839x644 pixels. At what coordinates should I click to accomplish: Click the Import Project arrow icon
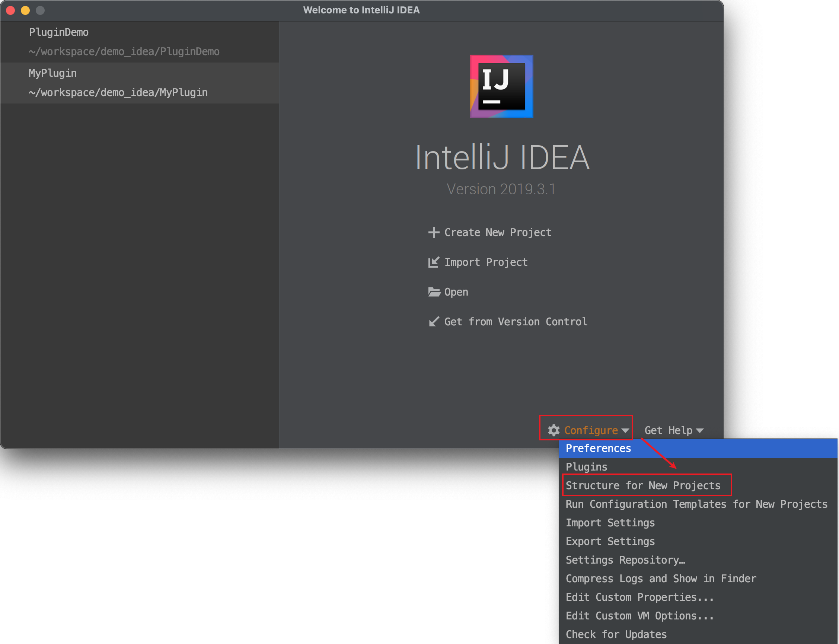(x=434, y=262)
